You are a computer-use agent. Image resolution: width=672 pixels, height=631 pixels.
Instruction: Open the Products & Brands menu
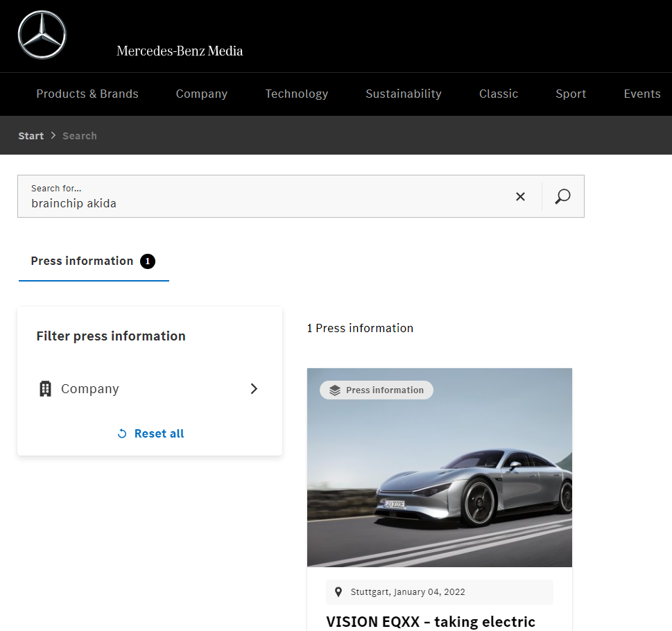[x=87, y=94]
